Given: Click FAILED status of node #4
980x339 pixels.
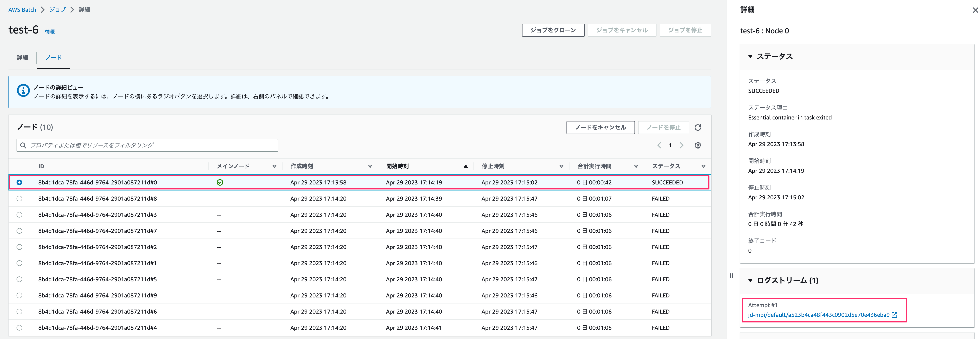Looking at the screenshot, I should (661, 328).
